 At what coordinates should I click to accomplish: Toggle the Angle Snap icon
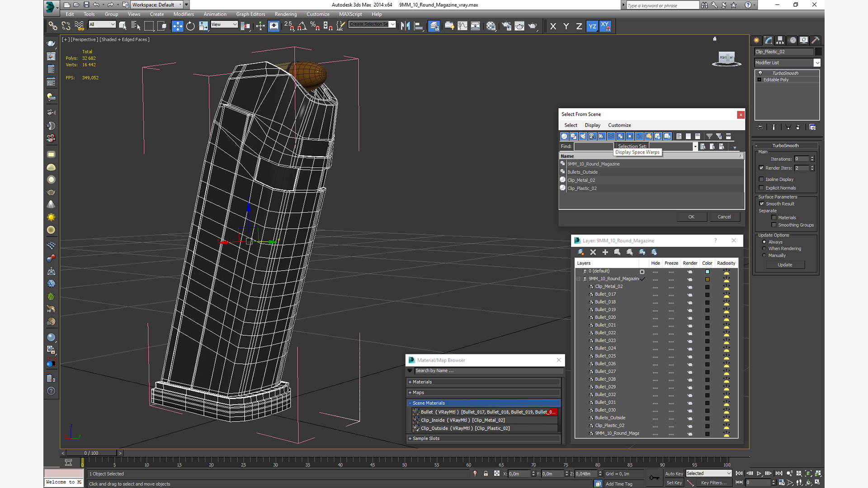click(302, 26)
